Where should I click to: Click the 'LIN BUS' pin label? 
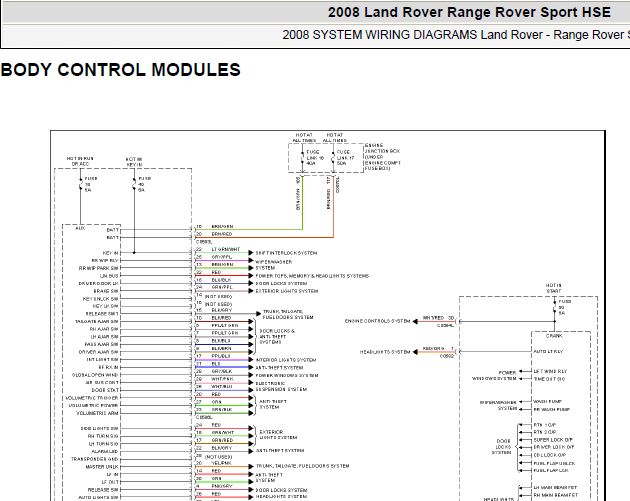click(x=109, y=276)
